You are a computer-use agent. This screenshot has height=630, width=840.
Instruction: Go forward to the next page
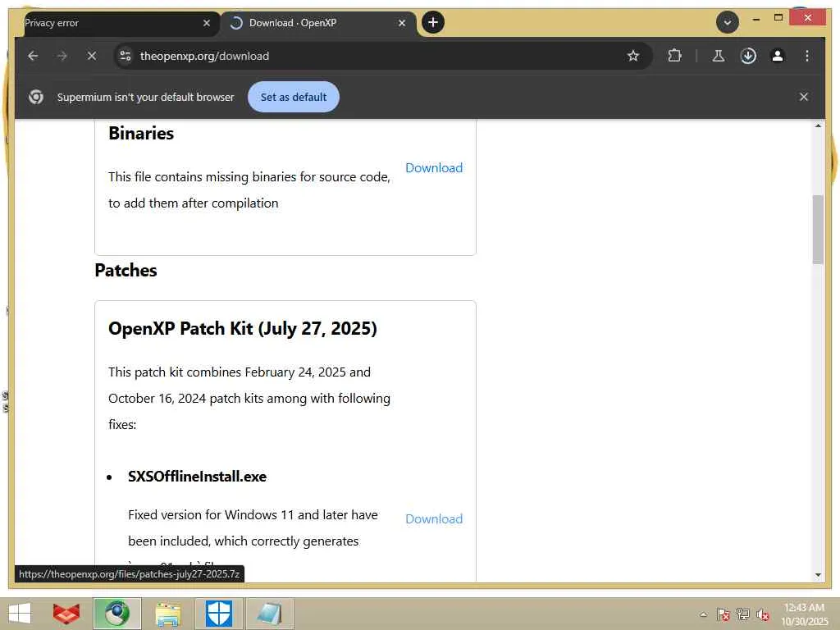(62, 56)
